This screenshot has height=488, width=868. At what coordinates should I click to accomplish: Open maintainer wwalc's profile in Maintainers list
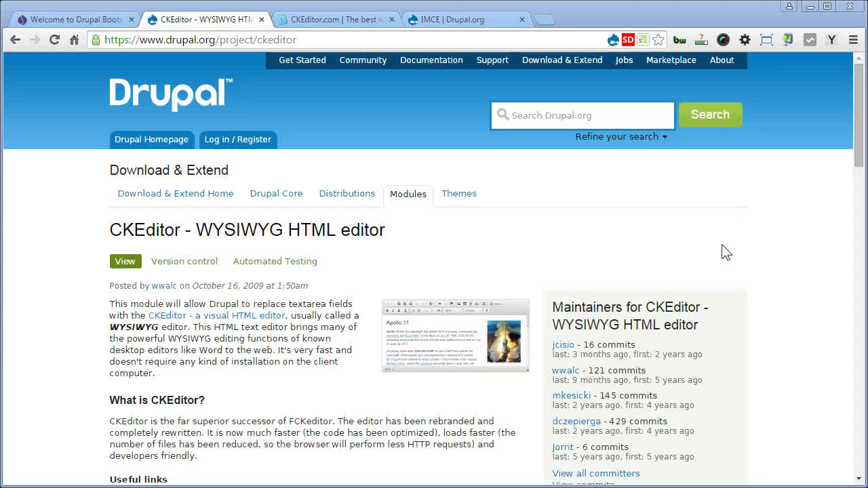[x=566, y=371]
